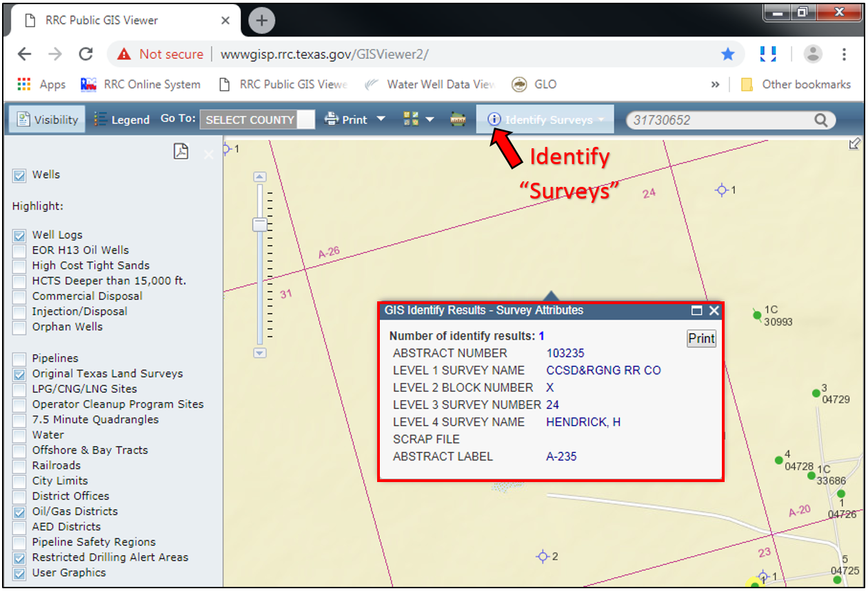868x591 pixels.
Task: Open the SELECT COUNTY dropdown
Action: 258,120
